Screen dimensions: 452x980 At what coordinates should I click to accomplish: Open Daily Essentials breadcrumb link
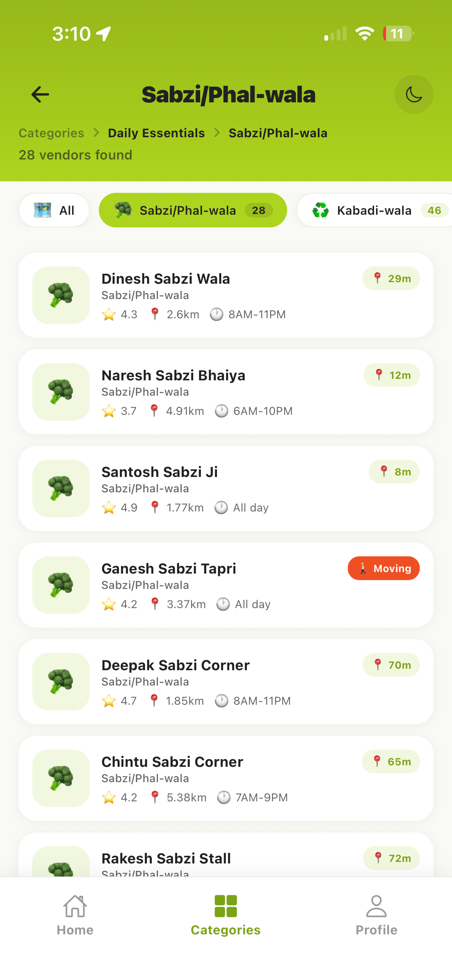pos(156,133)
